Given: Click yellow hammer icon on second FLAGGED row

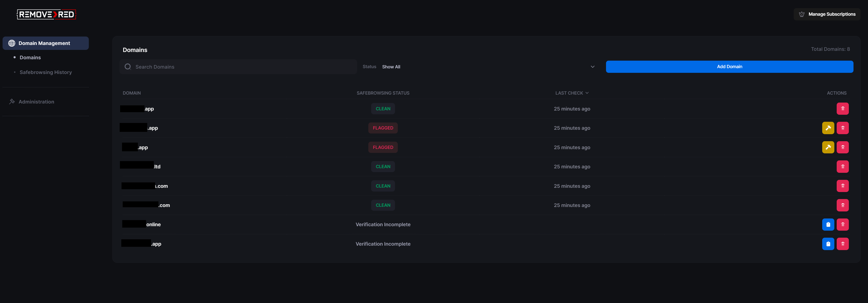Looking at the screenshot, I should click(x=828, y=147).
